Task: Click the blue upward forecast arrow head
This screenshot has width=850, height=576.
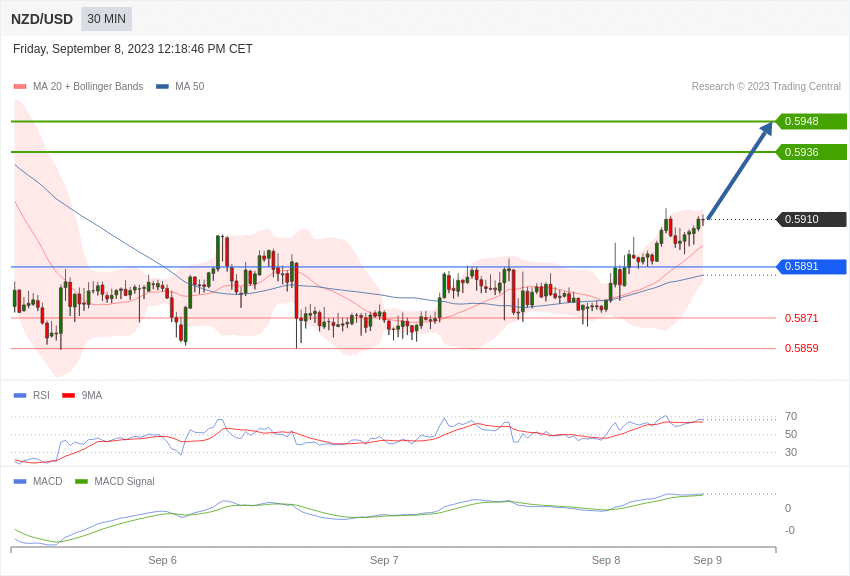Action: click(767, 129)
